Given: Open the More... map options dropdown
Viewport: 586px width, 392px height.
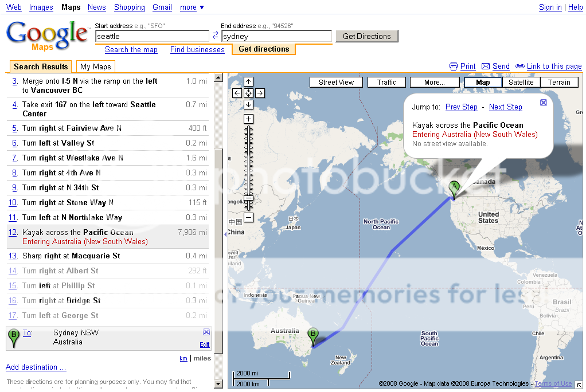Looking at the screenshot, I should pos(434,83).
